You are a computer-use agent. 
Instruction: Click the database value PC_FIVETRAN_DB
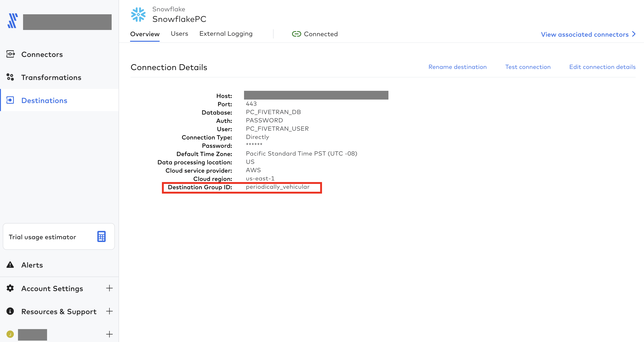tap(273, 112)
